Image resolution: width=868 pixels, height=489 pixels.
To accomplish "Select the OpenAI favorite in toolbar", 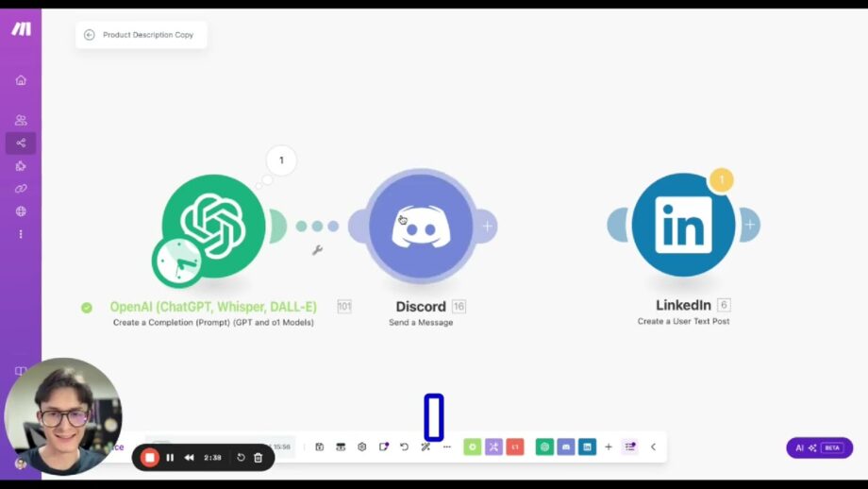I will pos(544,447).
